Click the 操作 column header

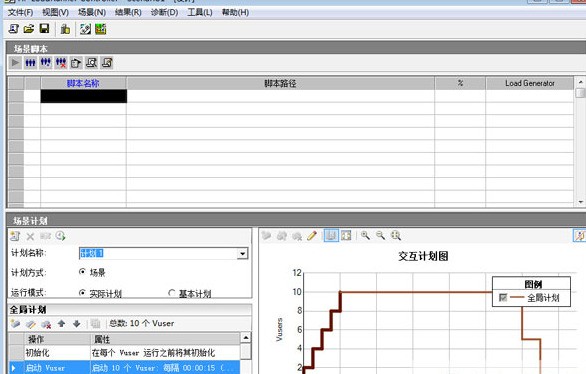point(57,339)
